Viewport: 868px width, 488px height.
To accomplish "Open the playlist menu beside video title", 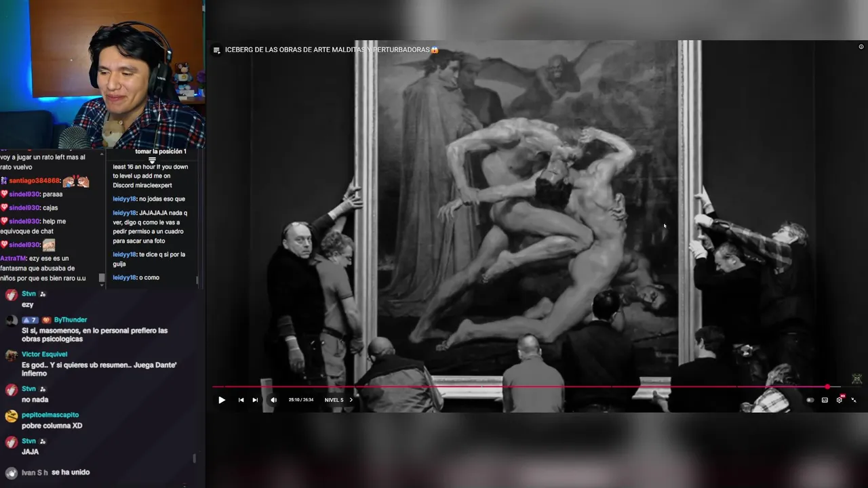I will tap(216, 50).
